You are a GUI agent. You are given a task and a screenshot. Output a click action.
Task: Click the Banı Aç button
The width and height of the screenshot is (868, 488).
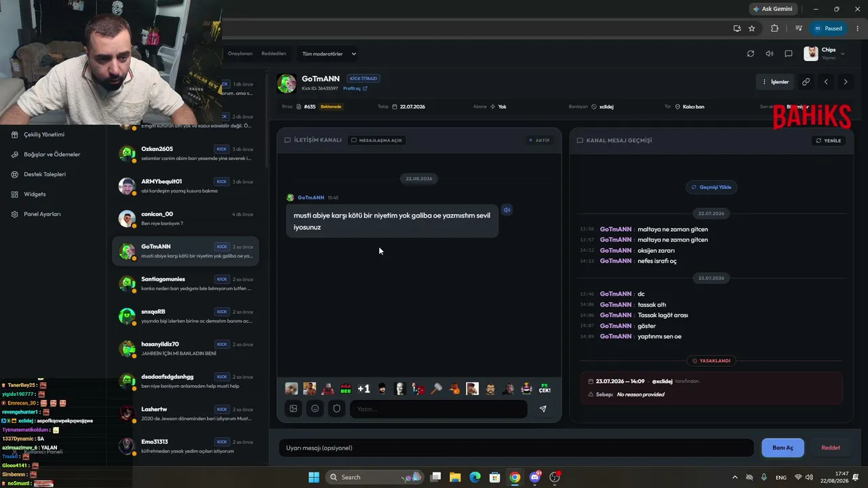click(x=783, y=448)
